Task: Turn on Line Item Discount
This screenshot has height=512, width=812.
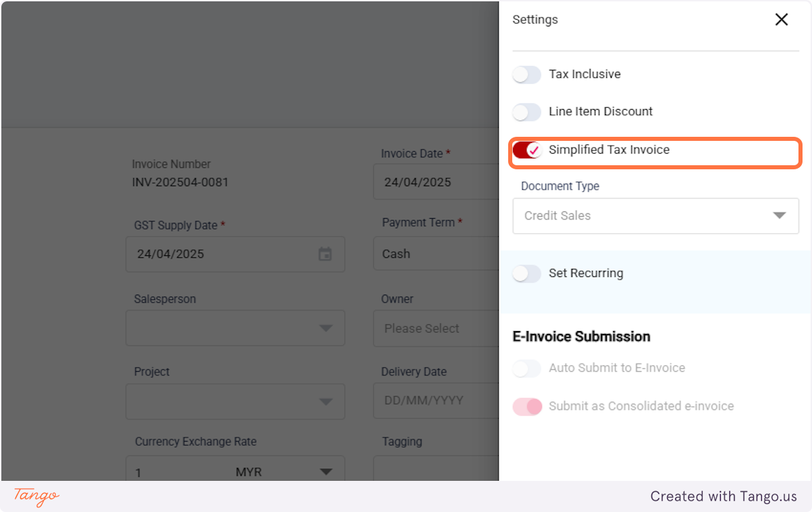Action: coord(526,112)
